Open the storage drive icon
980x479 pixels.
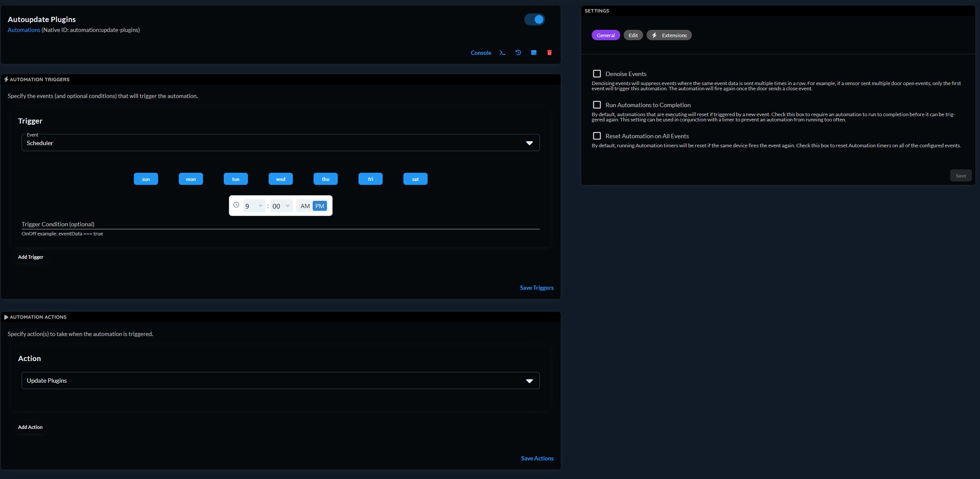(534, 53)
